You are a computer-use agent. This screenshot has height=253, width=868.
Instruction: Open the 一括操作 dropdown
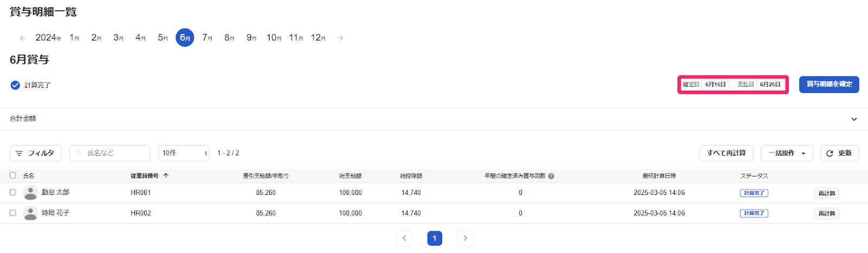pos(787,153)
